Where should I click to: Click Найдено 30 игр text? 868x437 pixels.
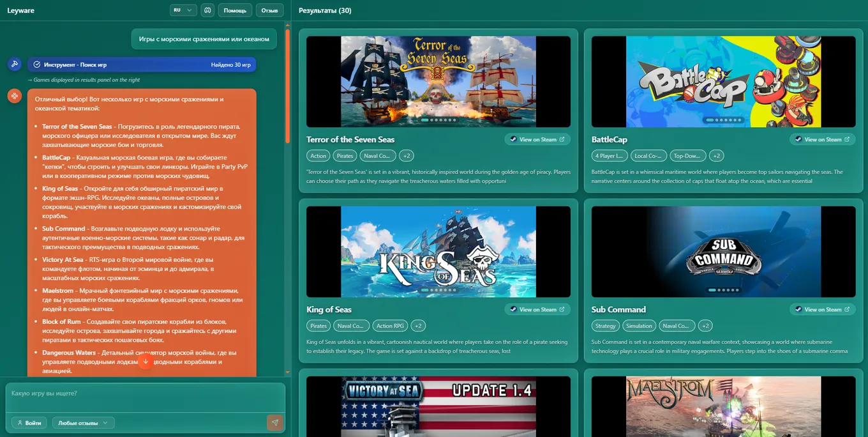pos(230,65)
